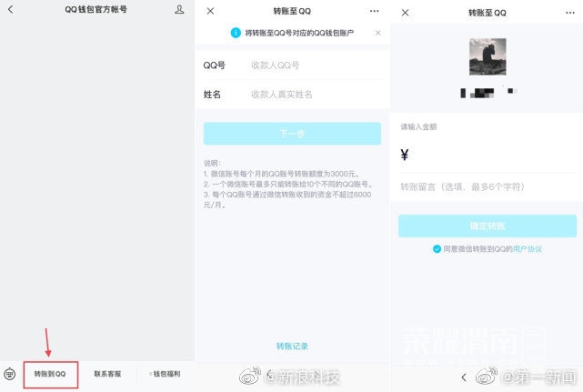The image size is (583, 392).
Task: Open the 转账记录 link
Action: point(292,346)
